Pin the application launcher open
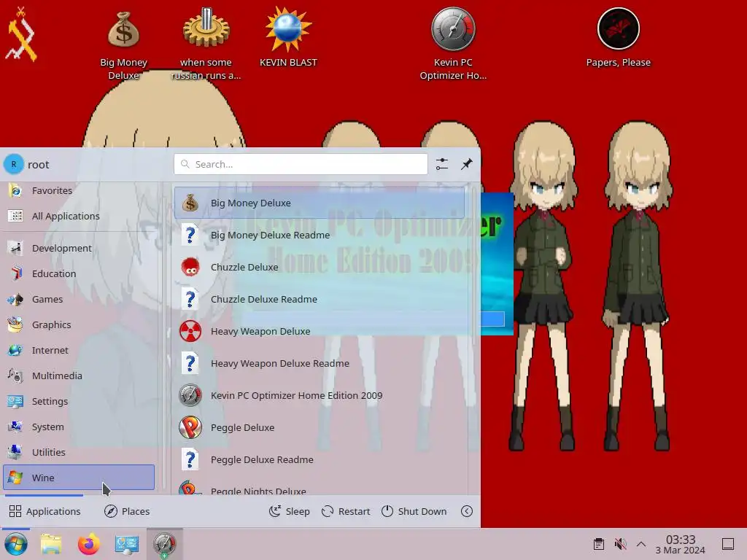This screenshot has width=747, height=560. [466, 164]
